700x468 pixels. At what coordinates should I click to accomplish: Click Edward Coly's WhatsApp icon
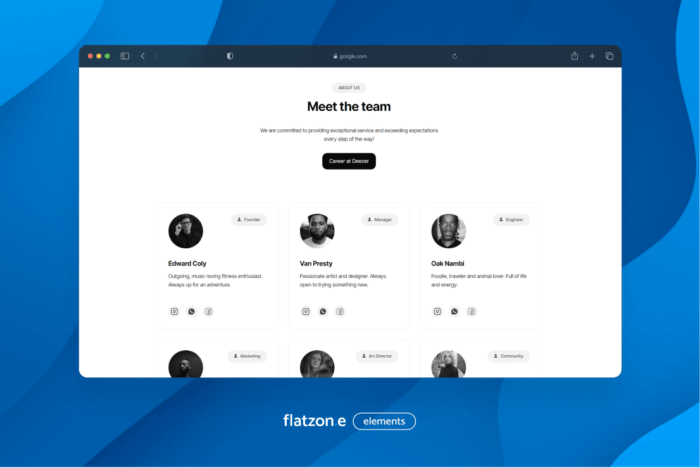click(x=191, y=311)
